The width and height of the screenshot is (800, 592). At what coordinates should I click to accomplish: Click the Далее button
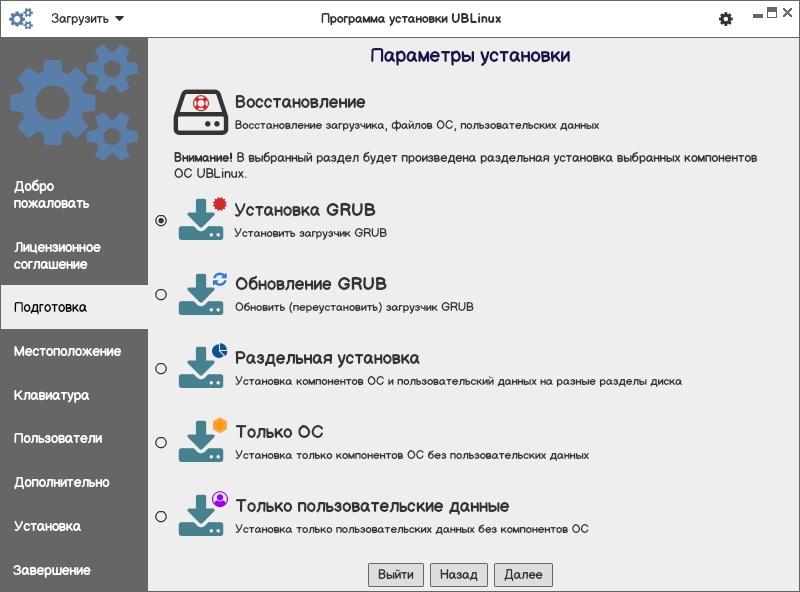pos(523,575)
